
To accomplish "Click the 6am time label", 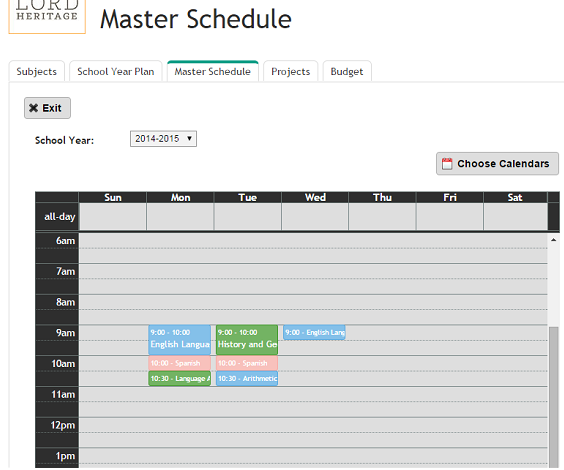I will pos(65,241).
